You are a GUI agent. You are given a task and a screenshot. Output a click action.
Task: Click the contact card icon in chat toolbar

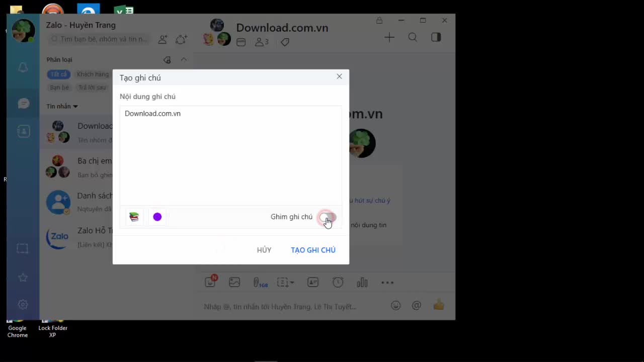click(x=313, y=283)
